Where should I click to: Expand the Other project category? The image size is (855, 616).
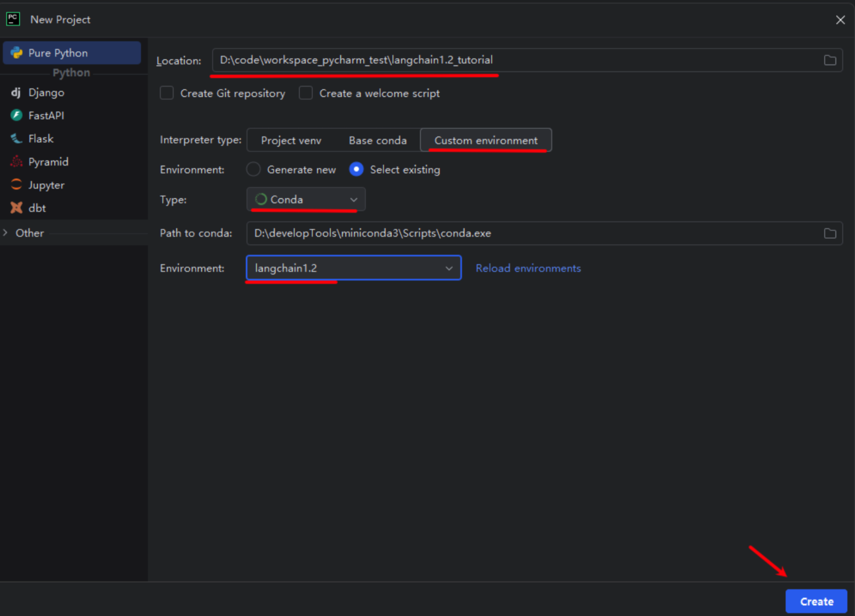tap(6, 233)
